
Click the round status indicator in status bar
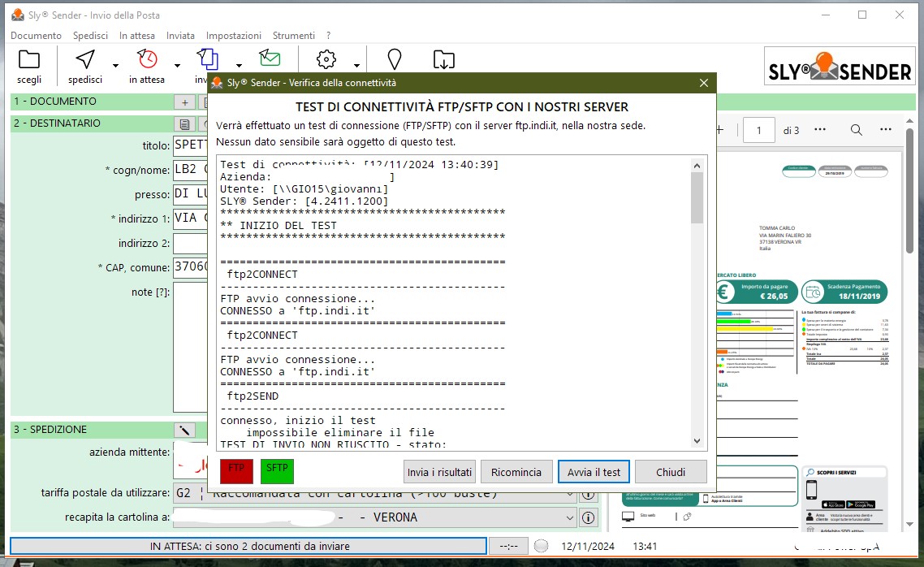[541, 547]
